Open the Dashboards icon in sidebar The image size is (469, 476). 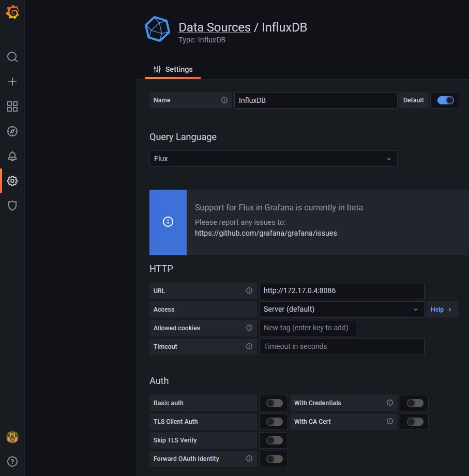click(12, 106)
